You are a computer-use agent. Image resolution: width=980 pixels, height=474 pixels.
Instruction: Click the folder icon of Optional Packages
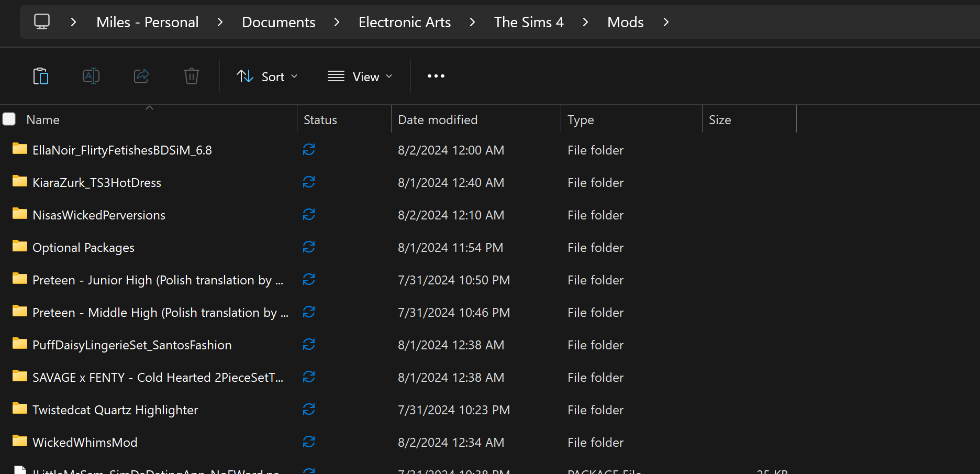20,246
